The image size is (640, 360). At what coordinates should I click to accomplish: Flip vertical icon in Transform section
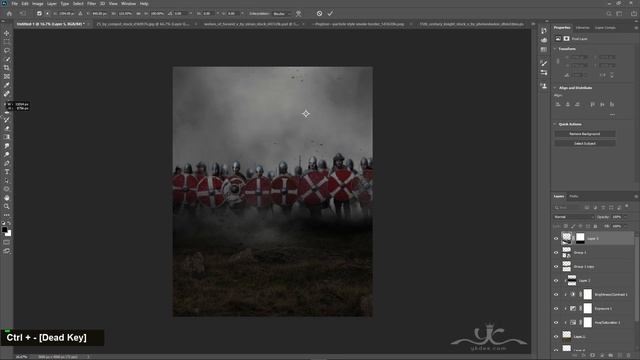point(611,75)
